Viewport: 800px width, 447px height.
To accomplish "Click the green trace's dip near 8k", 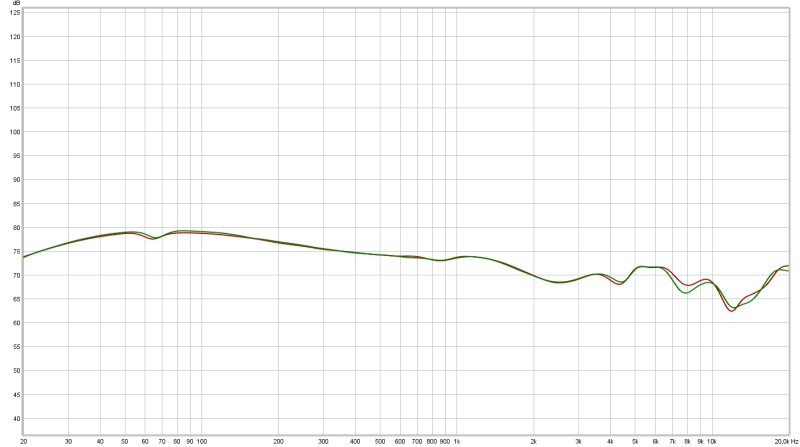I will [686, 292].
